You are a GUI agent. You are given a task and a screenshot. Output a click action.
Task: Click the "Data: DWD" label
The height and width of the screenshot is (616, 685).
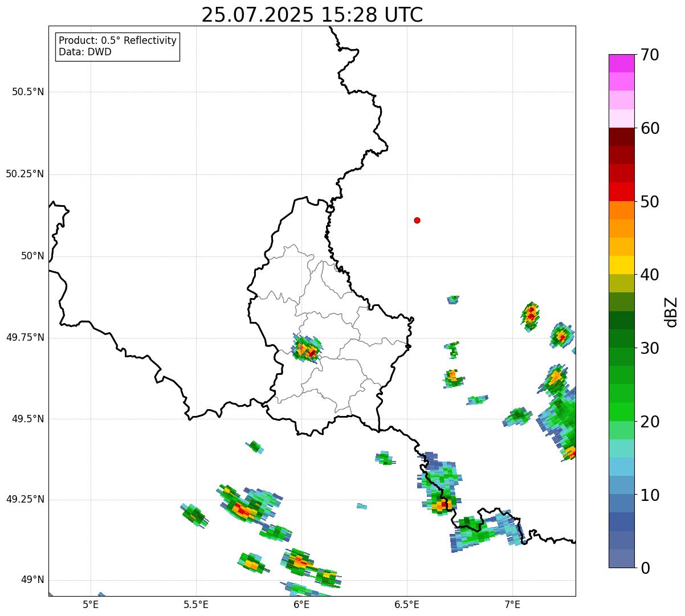[x=85, y=52]
